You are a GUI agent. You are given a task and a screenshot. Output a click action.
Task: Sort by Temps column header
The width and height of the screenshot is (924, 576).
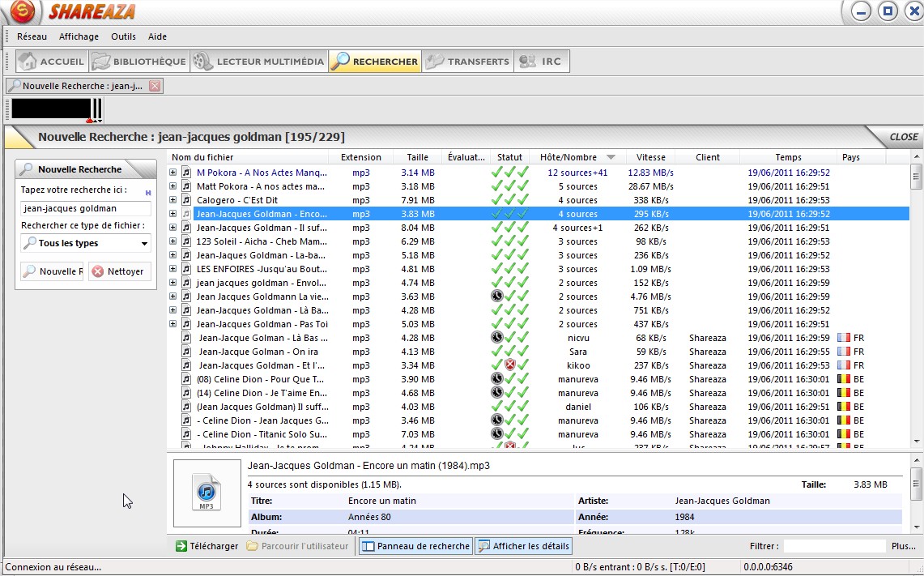pos(789,157)
